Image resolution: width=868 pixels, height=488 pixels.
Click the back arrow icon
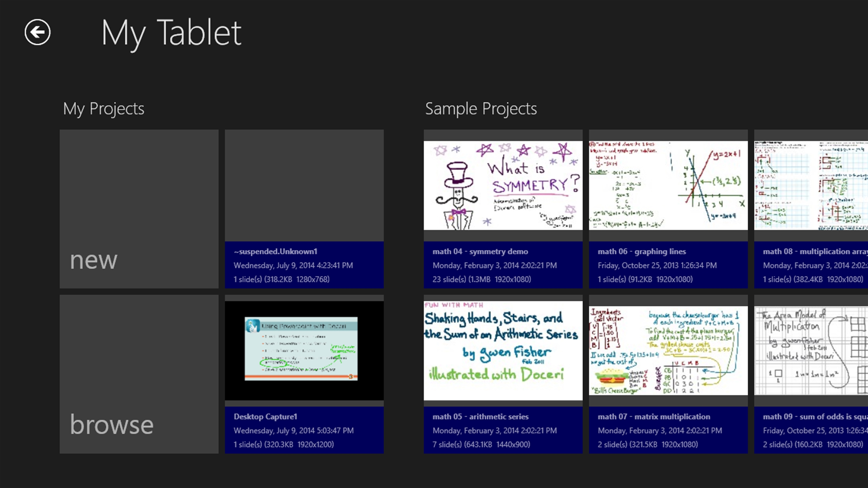tap(37, 32)
